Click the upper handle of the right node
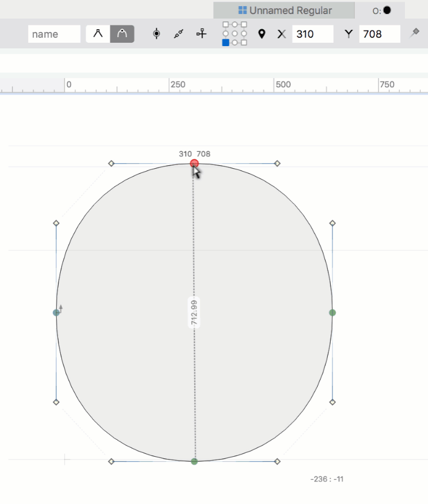This screenshot has width=428, height=504. point(332,223)
